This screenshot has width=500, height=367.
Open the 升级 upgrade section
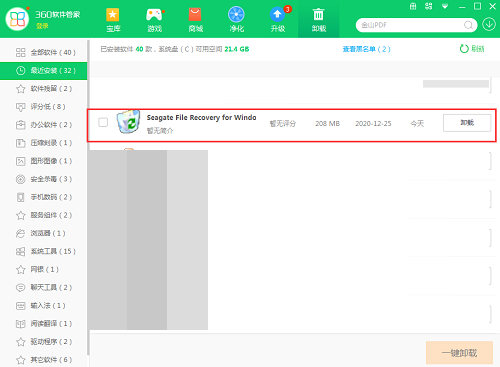tap(278, 20)
